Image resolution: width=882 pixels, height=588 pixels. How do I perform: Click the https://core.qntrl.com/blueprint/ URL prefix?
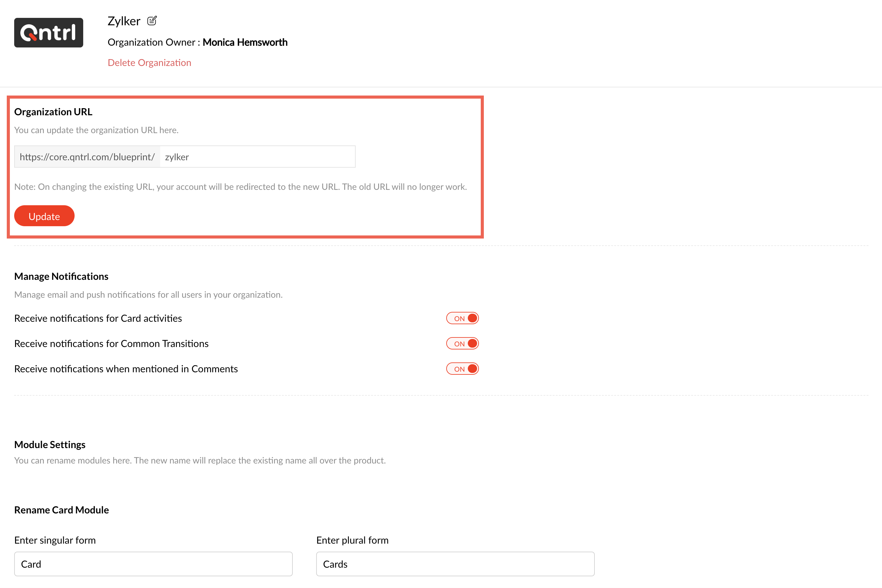tap(87, 157)
